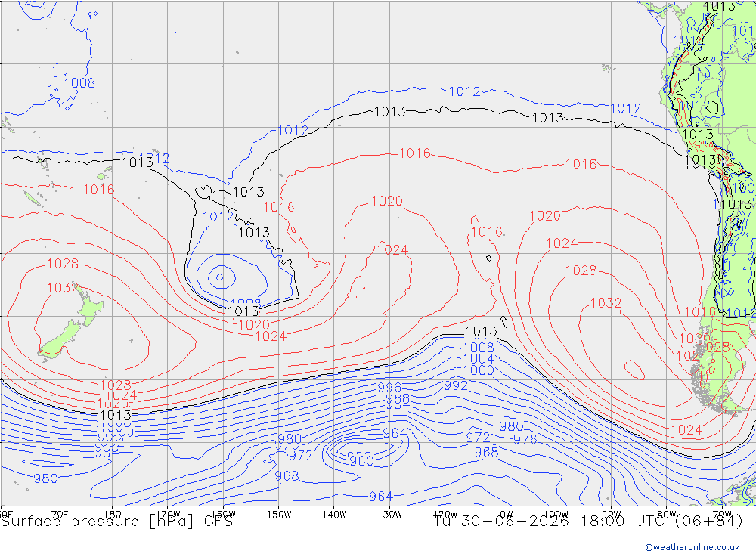This screenshot has width=756, height=554.
Task: Click the blue "988" isobar label
Action: click(398, 399)
